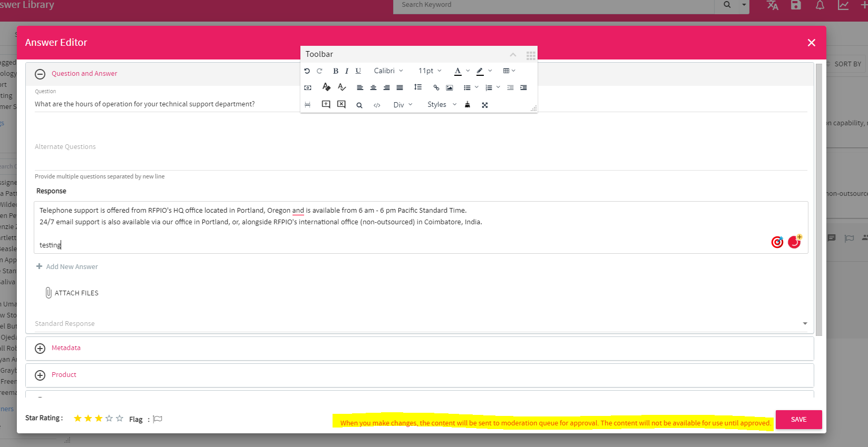Increase paragraph indent

524,88
